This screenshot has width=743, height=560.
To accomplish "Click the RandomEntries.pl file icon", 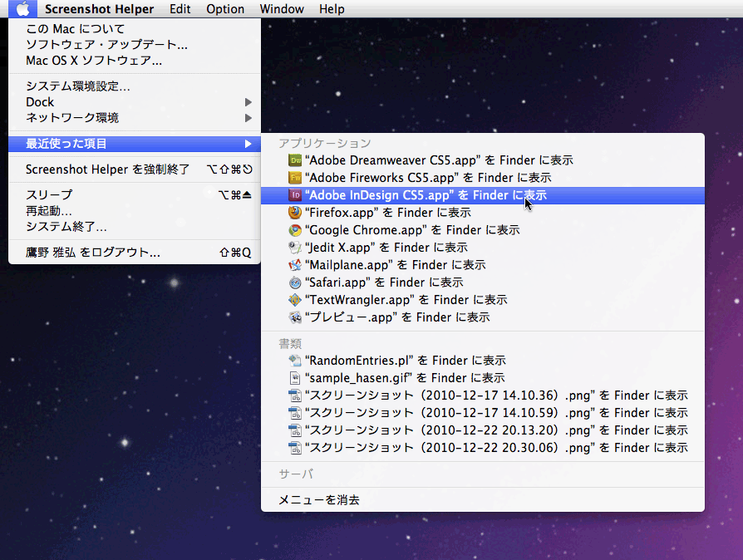I will [x=295, y=361].
